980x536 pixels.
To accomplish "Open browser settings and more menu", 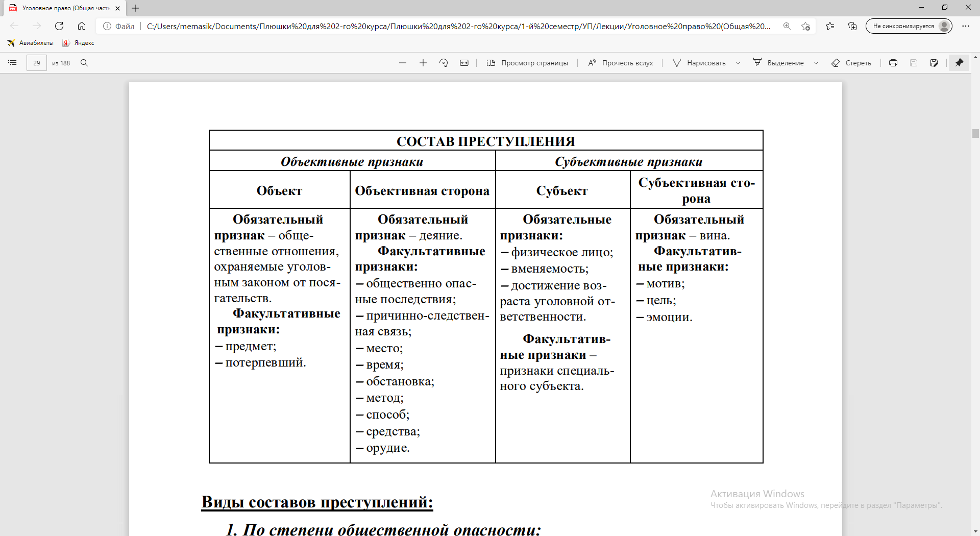I will click(966, 26).
